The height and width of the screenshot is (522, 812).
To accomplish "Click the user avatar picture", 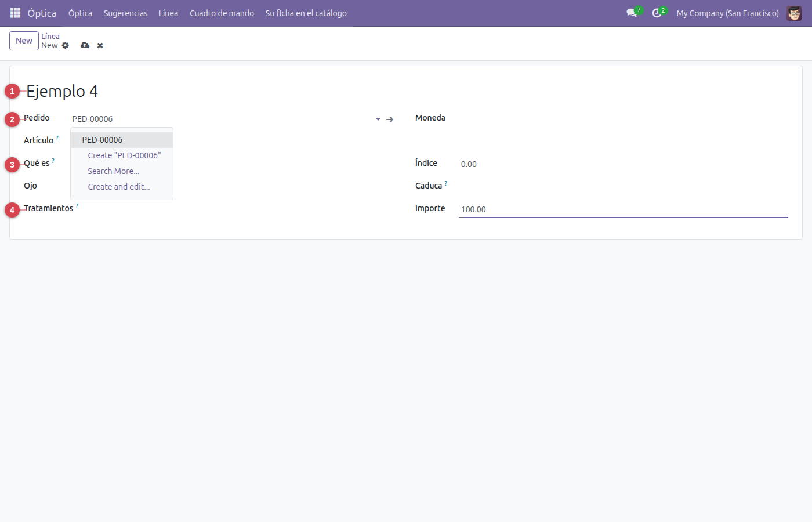I will click(x=794, y=13).
